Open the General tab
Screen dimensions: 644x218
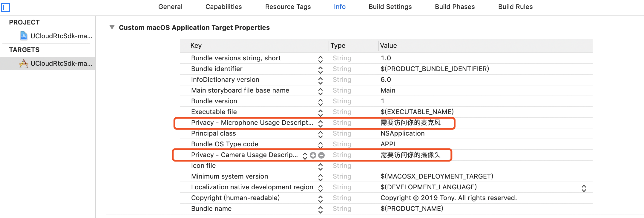170,7
